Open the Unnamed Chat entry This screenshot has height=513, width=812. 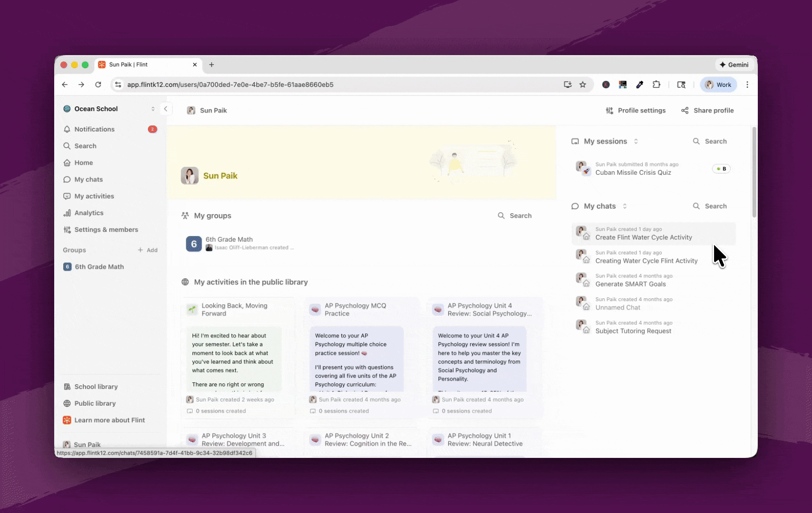pos(653,304)
